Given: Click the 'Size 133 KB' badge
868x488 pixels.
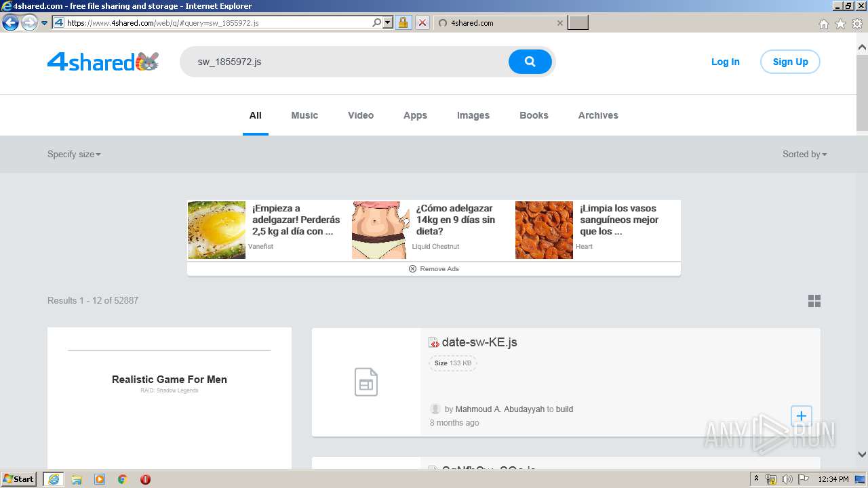Looking at the screenshot, I should point(453,363).
